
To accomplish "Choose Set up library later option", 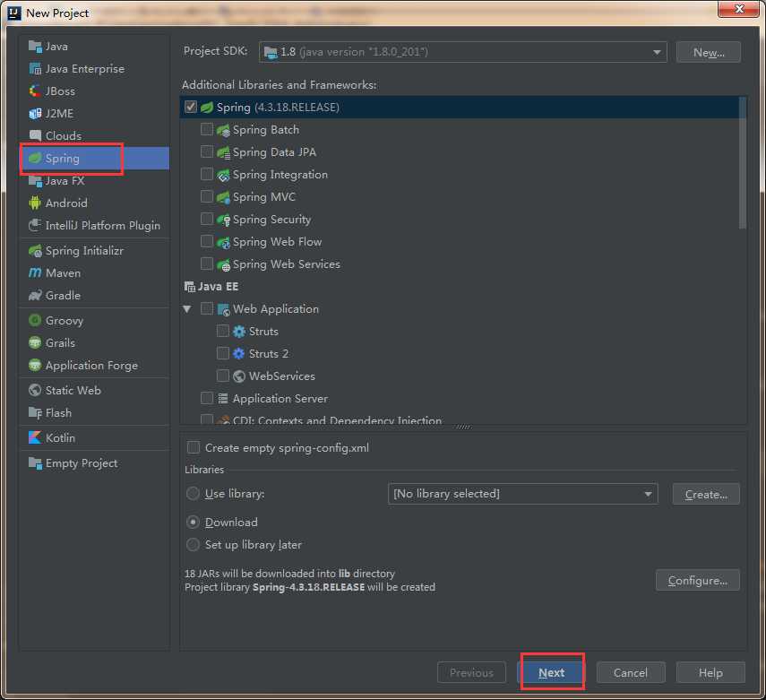I will pos(193,545).
